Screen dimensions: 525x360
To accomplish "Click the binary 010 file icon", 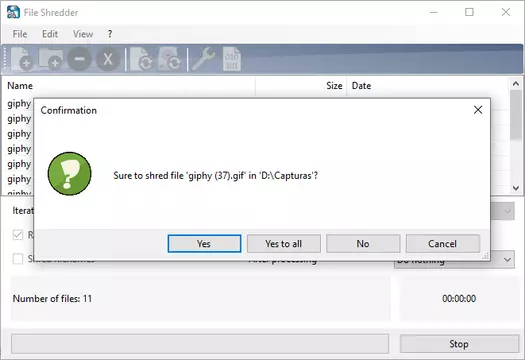I will [232, 59].
